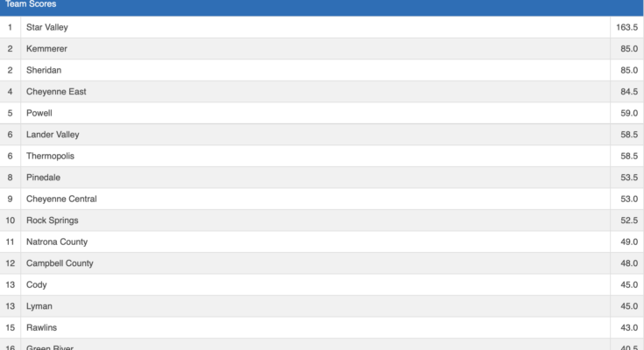Click the Natrona County entry
The height and width of the screenshot is (350, 644).
tap(57, 241)
